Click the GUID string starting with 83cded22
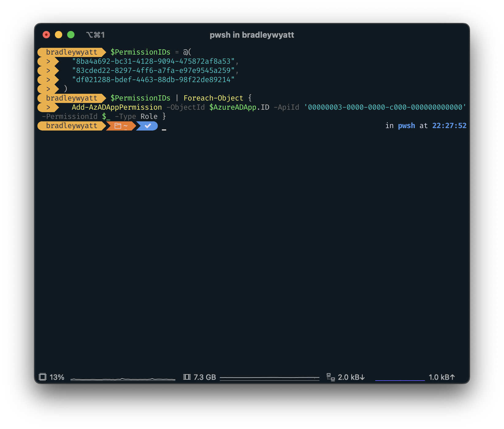 [153, 70]
